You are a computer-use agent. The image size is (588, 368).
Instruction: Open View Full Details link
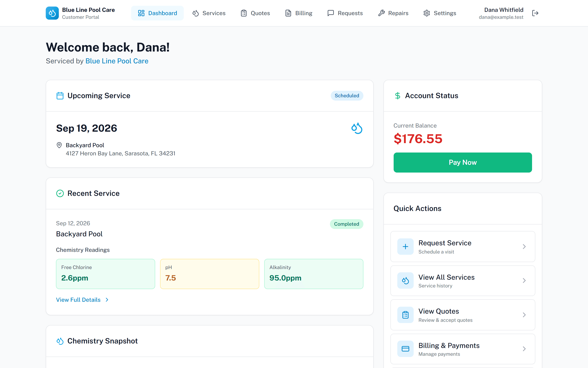pyautogui.click(x=82, y=300)
